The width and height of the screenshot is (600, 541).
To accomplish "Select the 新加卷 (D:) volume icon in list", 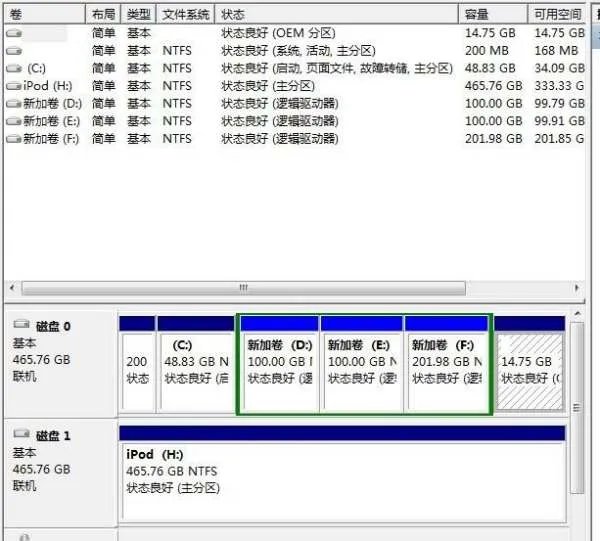I will point(13,103).
